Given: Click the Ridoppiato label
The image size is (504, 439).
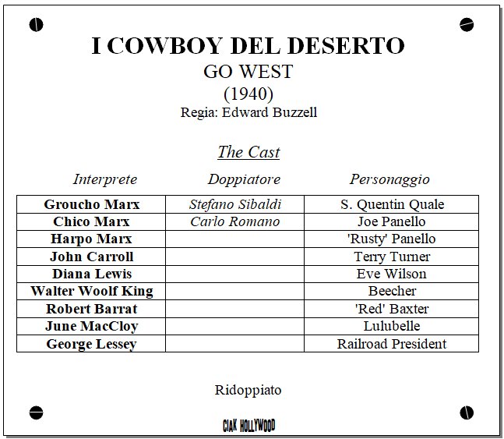Looking at the screenshot, I should pyautogui.click(x=248, y=390).
